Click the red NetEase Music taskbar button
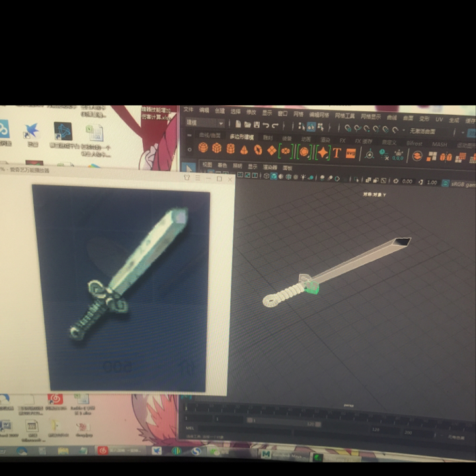476x476 pixels. pyautogui.click(x=121, y=450)
